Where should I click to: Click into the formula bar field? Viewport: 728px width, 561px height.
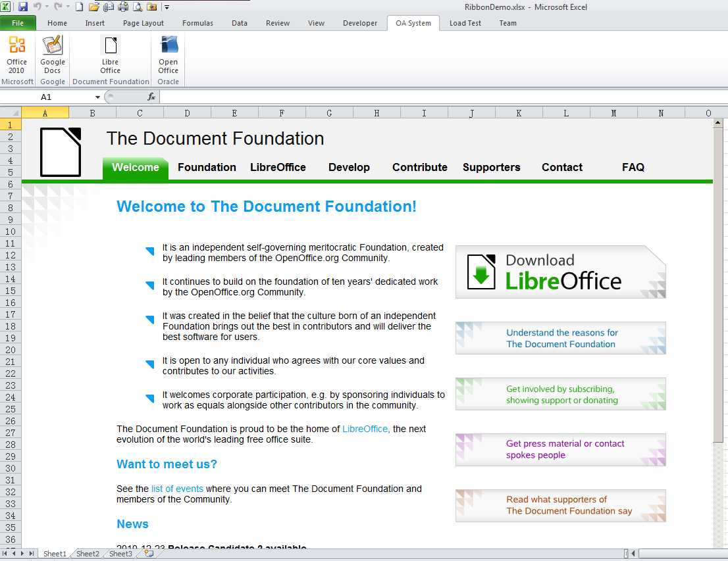point(444,97)
